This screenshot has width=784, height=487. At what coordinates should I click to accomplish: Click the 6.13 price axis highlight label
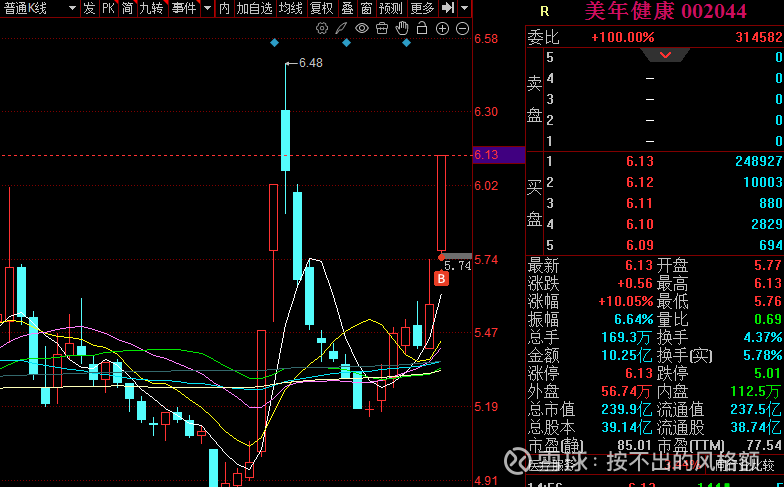tap(498, 155)
